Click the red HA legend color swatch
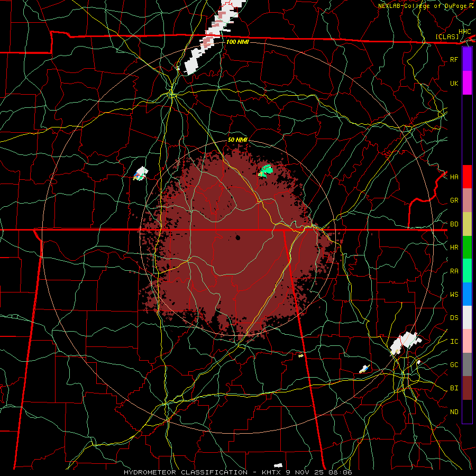 point(467,177)
